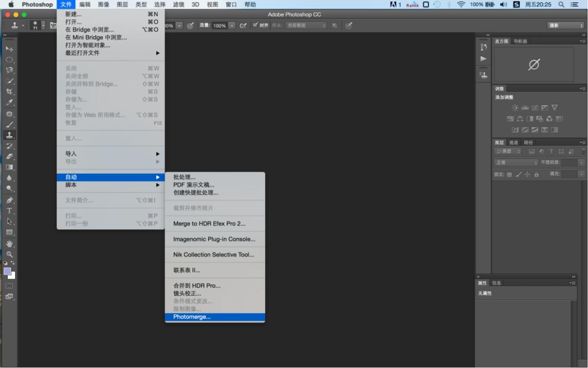Select the Horizontal Type tool

[x=9, y=211]
